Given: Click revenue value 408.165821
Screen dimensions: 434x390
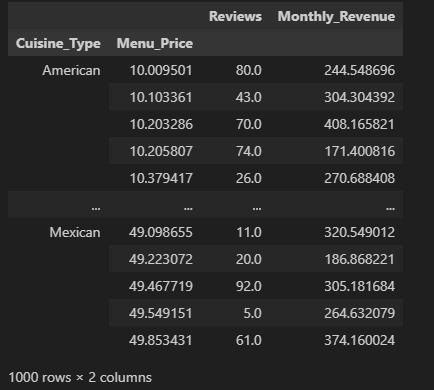Looking at the screenshot, I should [x=360, y=124].
